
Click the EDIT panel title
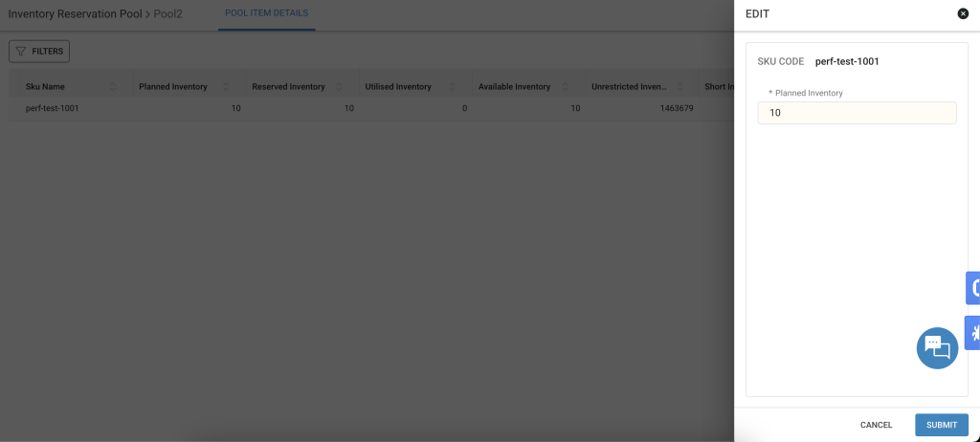click(758, 13)
